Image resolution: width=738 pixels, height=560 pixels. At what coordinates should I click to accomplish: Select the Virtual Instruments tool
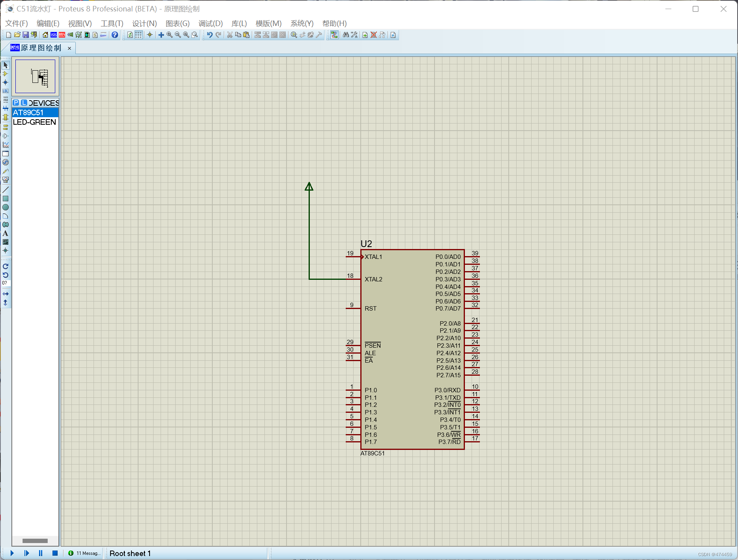6,180
